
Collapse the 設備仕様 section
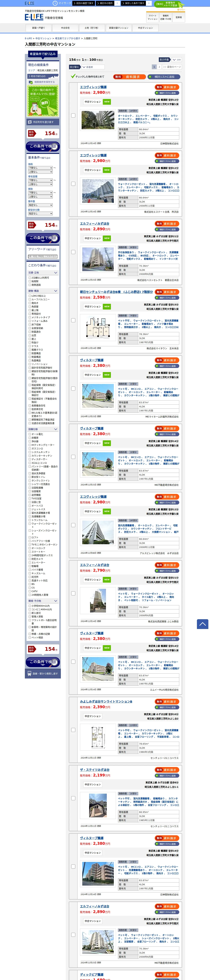(43, 429)
